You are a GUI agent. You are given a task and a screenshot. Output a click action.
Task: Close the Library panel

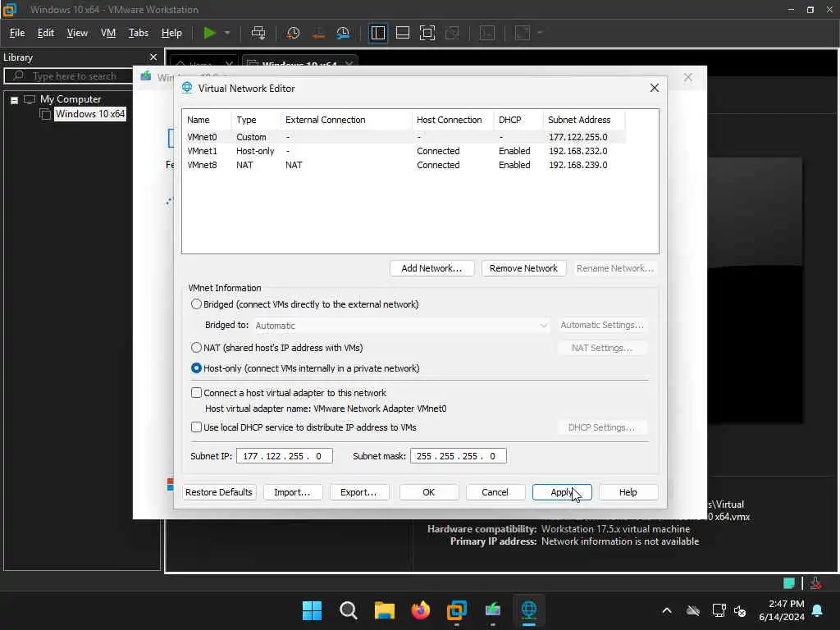click(153, 57)
